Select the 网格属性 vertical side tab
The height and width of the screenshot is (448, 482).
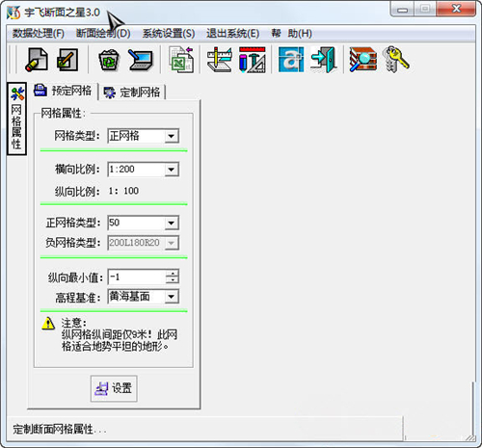point(16,119)
